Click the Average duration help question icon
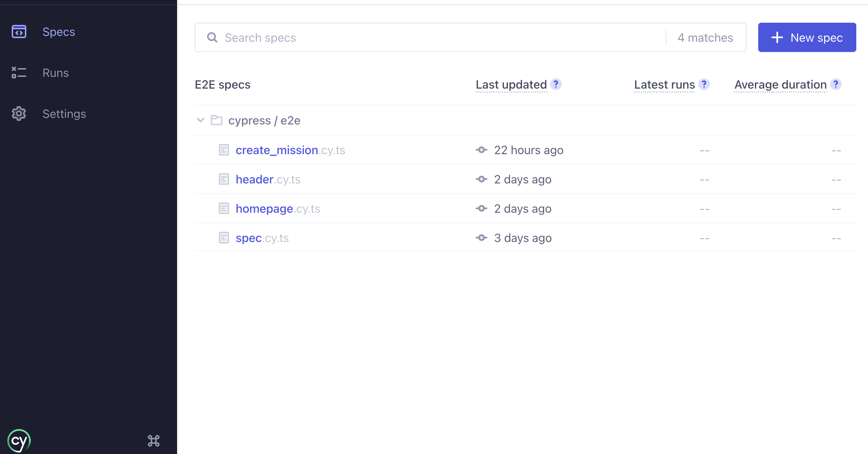The image size is (868, 454). tap(835, 84)
